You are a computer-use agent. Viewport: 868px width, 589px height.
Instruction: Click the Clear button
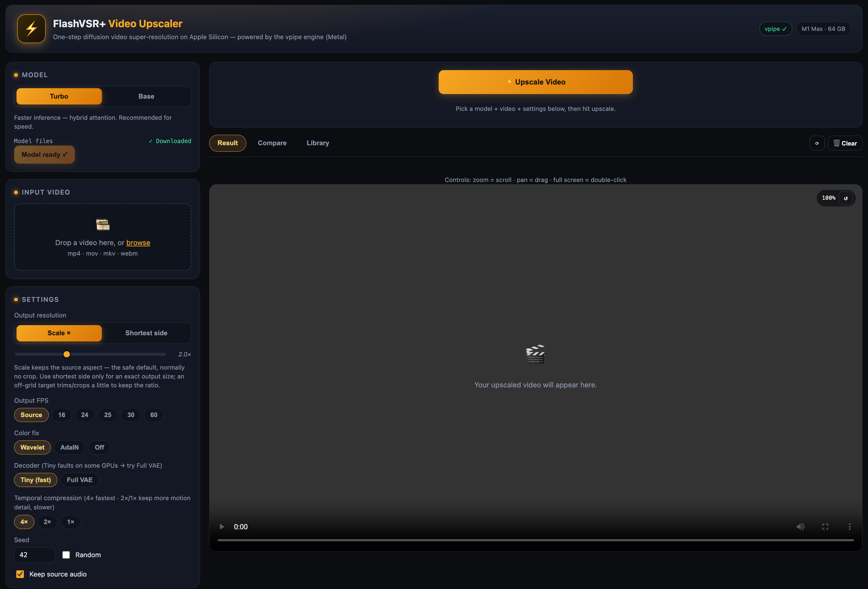845,143
